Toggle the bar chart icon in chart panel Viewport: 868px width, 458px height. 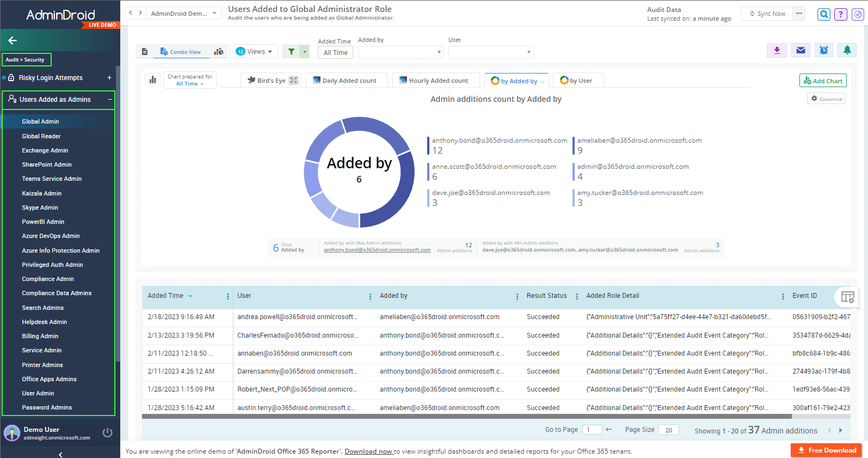(153, 80)
